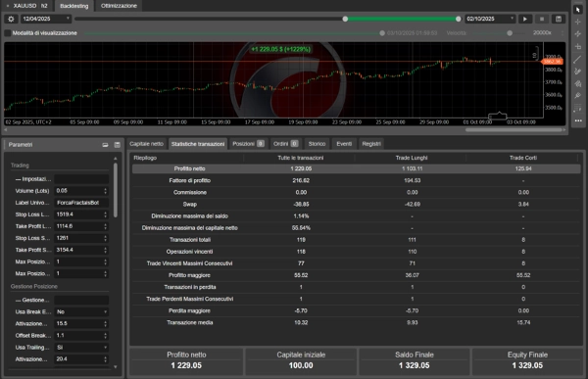The image size is (588, 379).
Task: Open the Storico tab
Action: [x=317, y=144]
